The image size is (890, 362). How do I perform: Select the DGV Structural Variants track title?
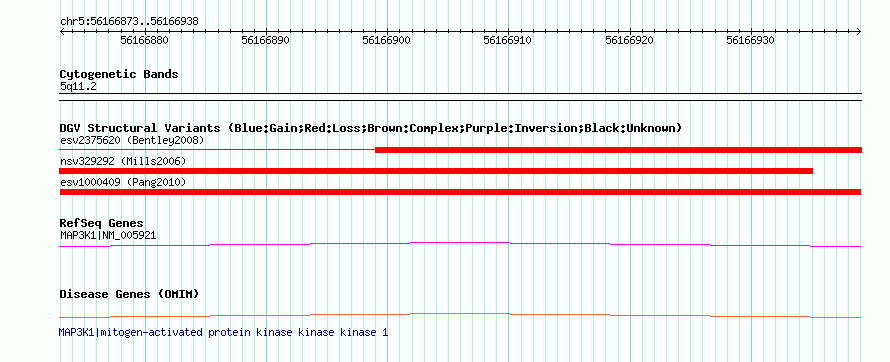[x=371, y=128]
